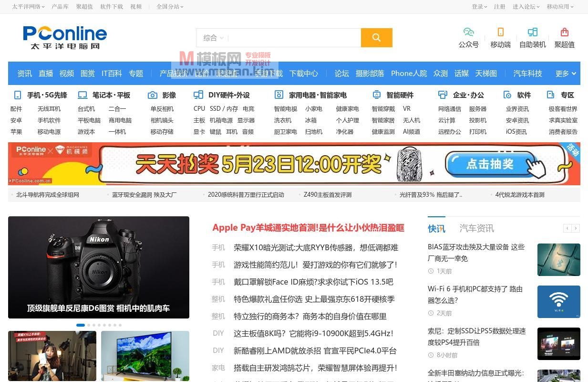The image size is (588, 382).
Task: Click the PConline 太平洋电脑网 logo
Action: 65,38
